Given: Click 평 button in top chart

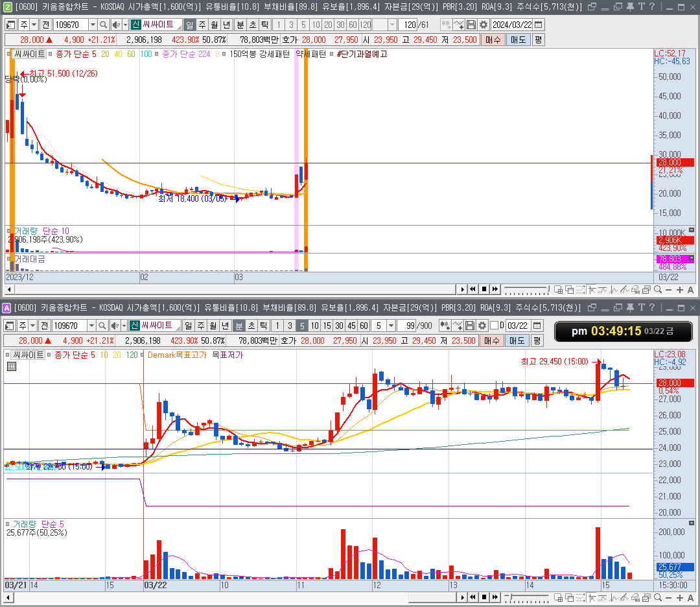Looking at the screenshot, I should pyautogui.click(x=539, y=40).
